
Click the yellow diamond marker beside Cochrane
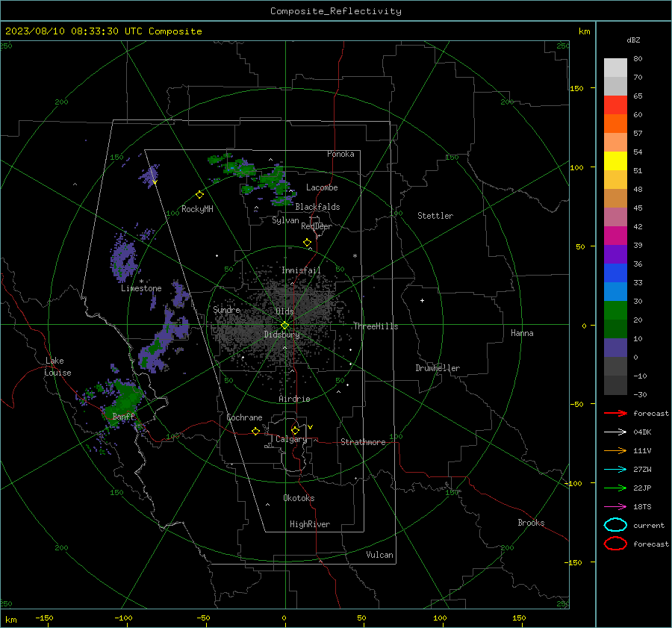pyautogui.click(x=255, y=431)
